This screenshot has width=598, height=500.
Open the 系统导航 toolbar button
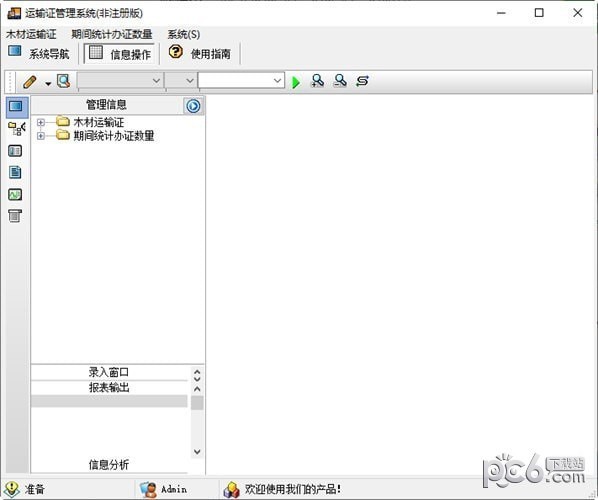pos(39,53)
